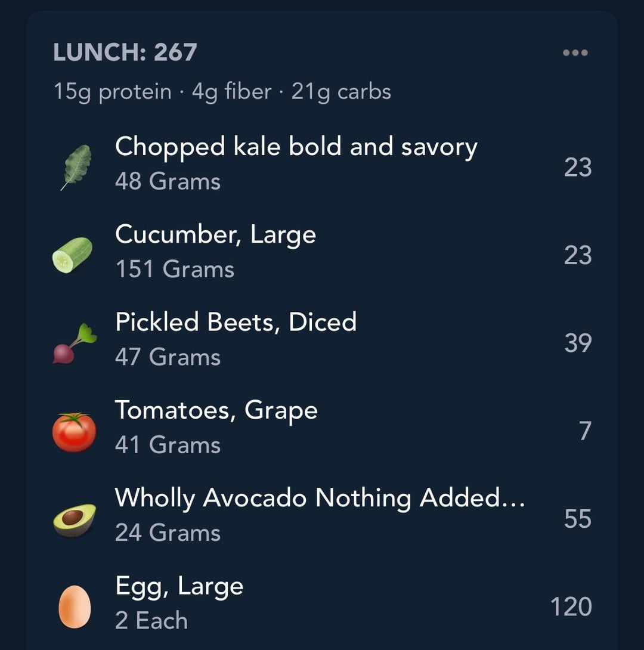This screenshot has height=650, width=644.
Task: Open the Wholly Avocado Nothing Added item
Action: pos(320,498)
